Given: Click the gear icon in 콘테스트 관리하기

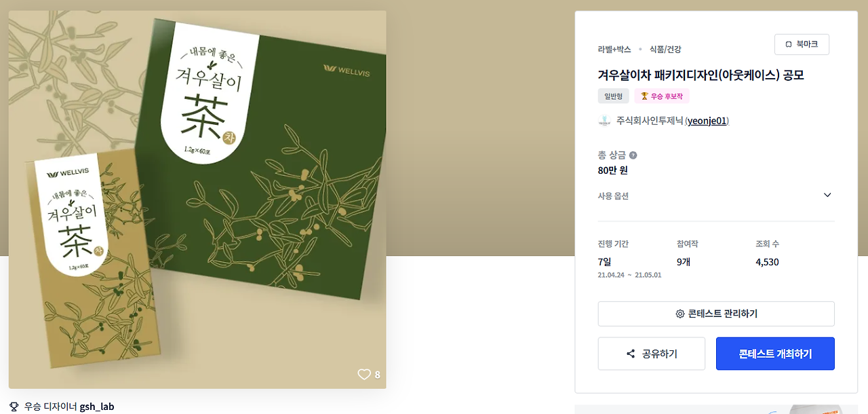Looking at the screenshot, I should [679, 314].
